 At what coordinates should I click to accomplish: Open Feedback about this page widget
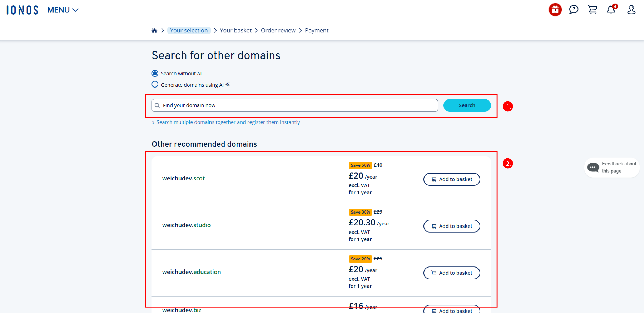click(612, 167)
